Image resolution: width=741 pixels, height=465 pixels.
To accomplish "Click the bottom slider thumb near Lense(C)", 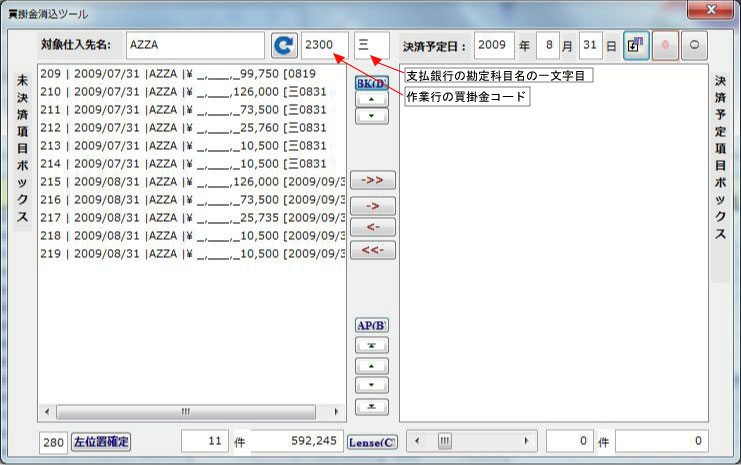I will [x=445, y=441].
